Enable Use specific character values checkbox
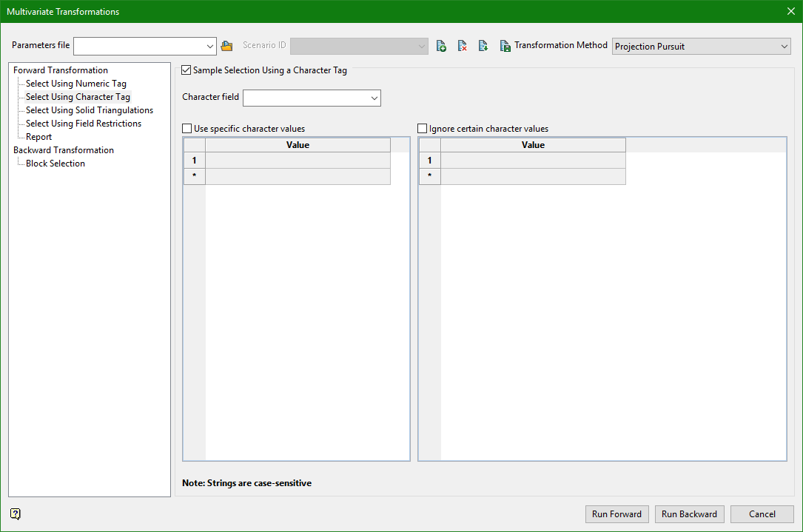 [187, 129]
